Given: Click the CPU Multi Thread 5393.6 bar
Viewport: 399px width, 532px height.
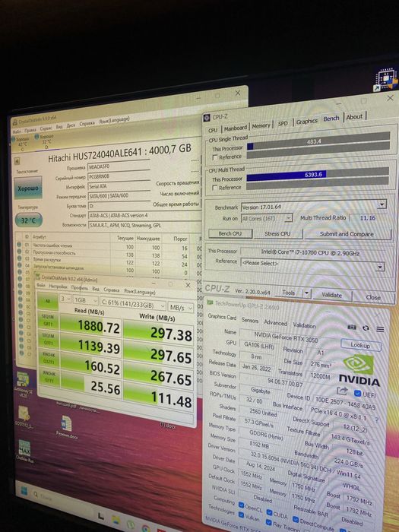Looking at the screenshot, I should pos(318,175).
